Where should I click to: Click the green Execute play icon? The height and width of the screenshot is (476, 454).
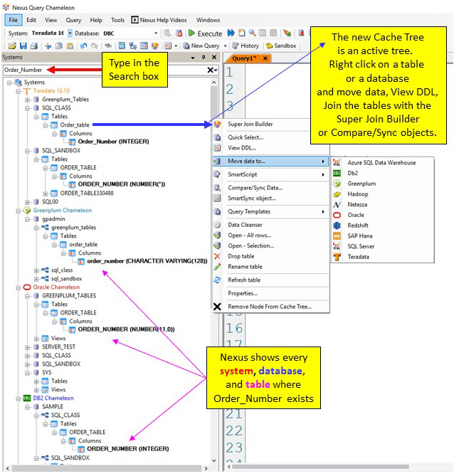tap(191, 33)
